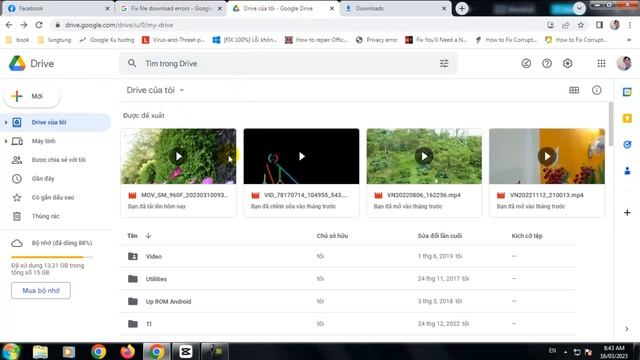Open Google Xu hướng bookmark
The image size is (640, 360).
click(x=107, y=40)
